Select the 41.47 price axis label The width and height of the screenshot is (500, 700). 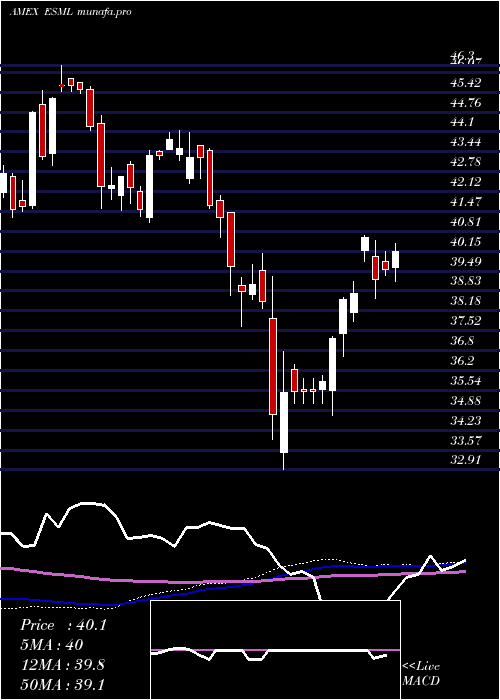[x=465, y=201]
